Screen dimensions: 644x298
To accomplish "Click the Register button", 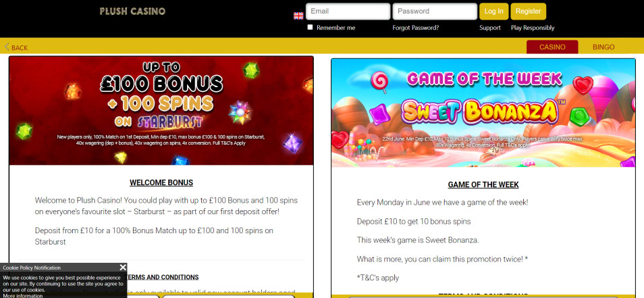I will 528,11.
